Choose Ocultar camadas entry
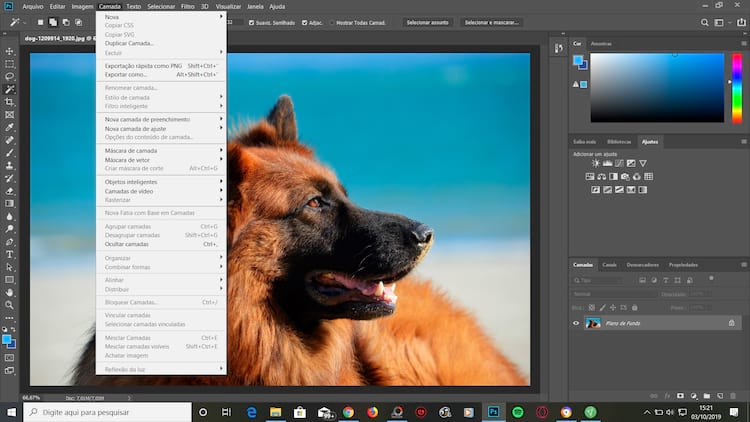 [x=161, y=244]
